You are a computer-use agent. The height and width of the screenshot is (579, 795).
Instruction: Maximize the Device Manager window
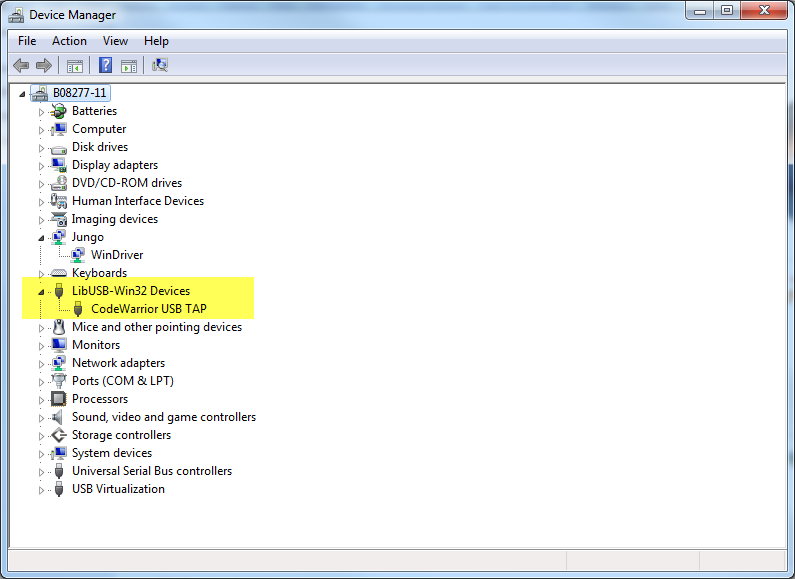tap(727, 11)
